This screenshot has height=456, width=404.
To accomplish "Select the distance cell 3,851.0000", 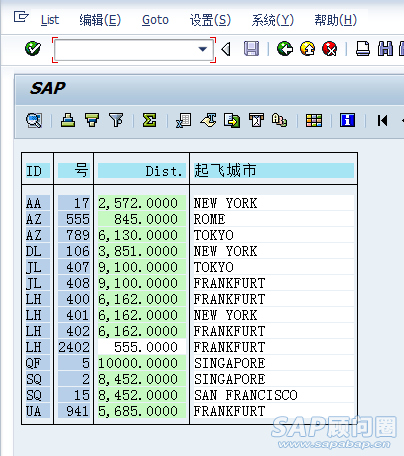I will pos(142,251).
